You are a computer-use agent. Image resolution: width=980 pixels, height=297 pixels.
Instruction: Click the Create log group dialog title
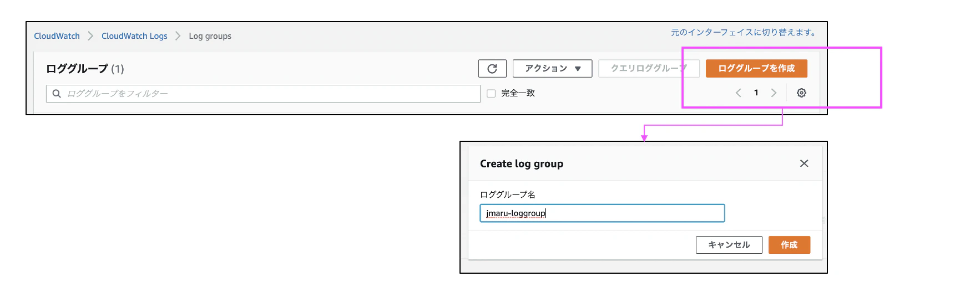(522, 164)
